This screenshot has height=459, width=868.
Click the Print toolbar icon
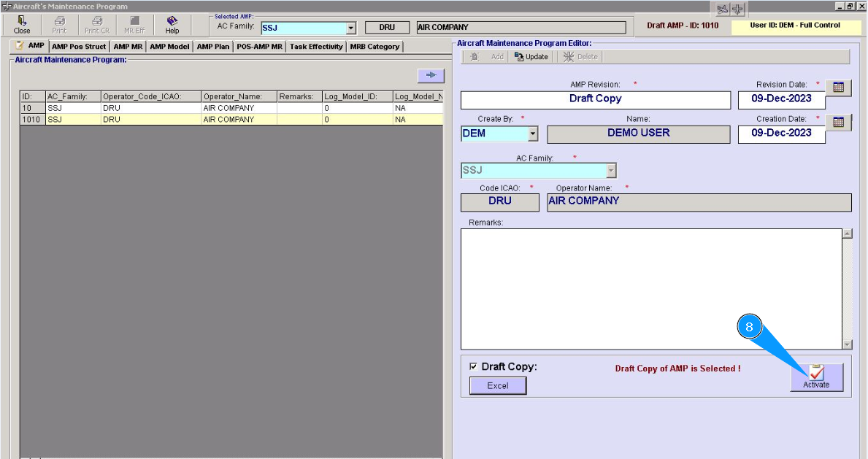[59, 25]
